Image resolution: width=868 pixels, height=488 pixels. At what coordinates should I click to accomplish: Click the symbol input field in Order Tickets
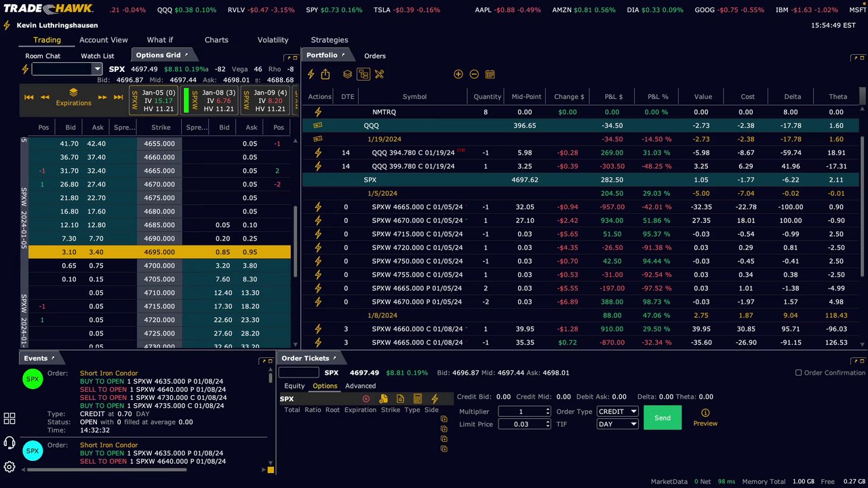click(x=298, y=373)
